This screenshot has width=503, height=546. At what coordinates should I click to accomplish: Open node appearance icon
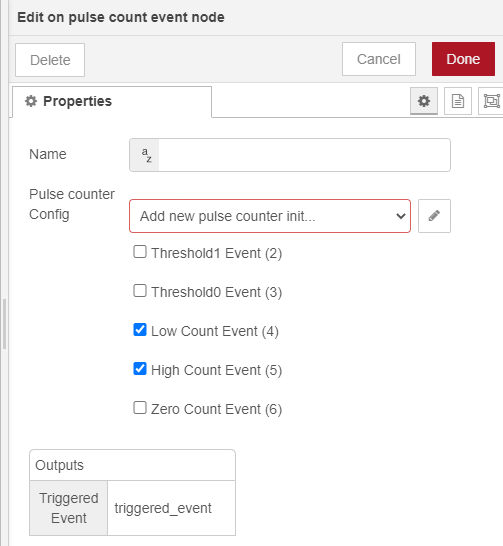click(491, 101)
